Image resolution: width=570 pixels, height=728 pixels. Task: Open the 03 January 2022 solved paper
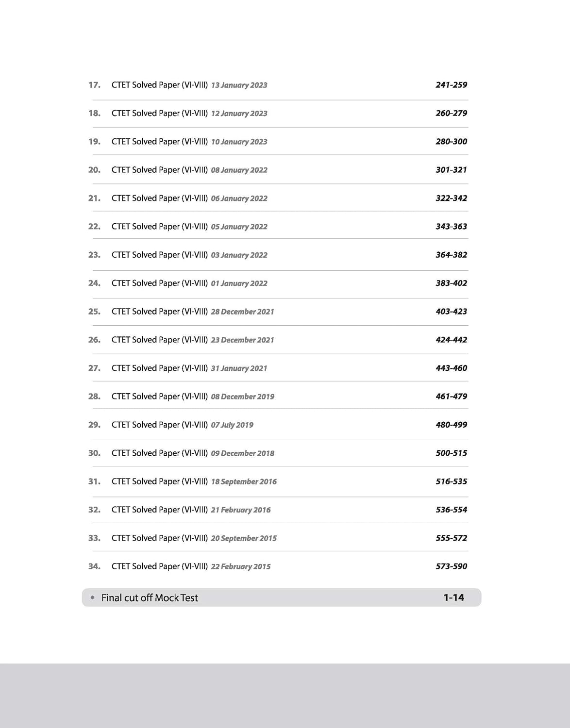pos(189,255)
